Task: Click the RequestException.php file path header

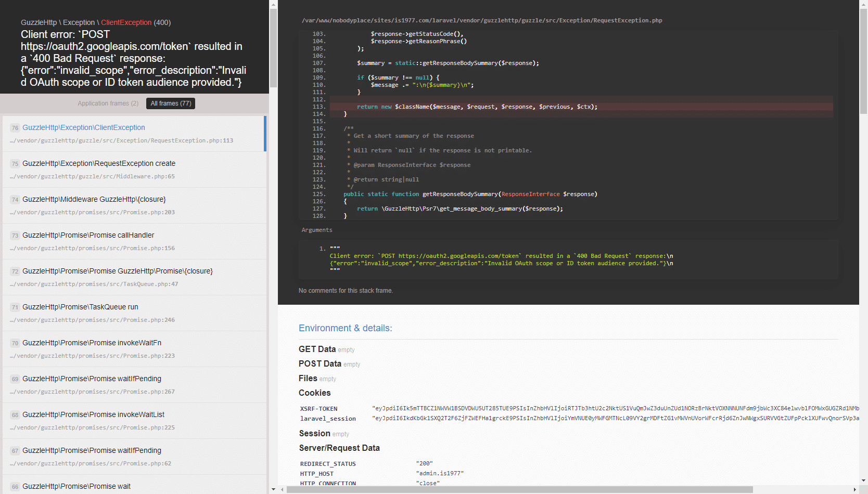Action: pos(482,20)
